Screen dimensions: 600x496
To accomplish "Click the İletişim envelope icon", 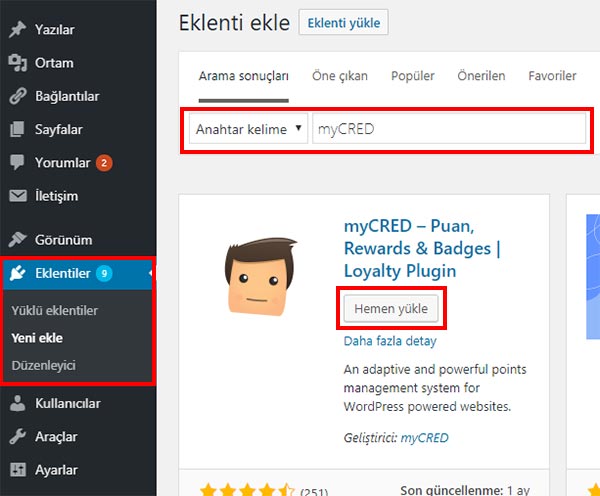I will (x=18, y=196).
